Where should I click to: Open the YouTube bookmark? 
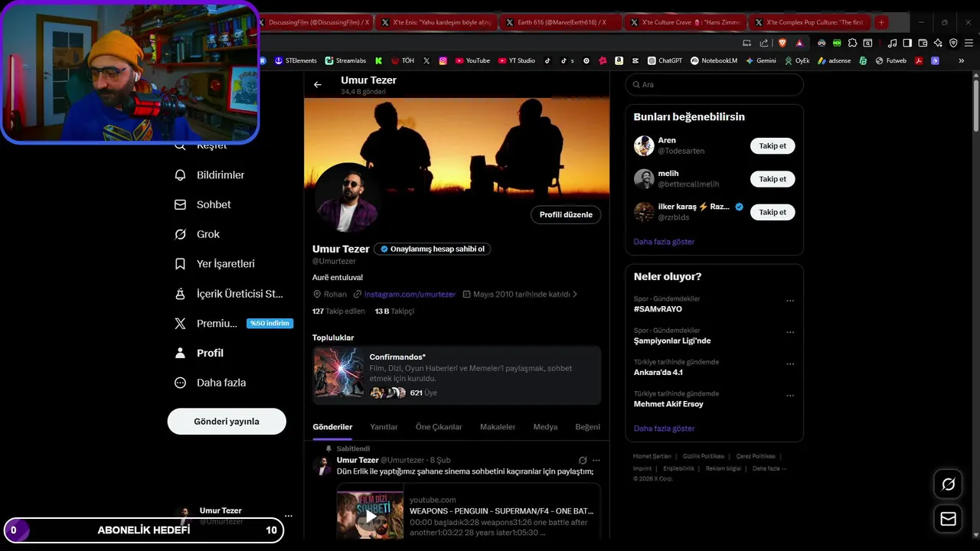click(x=472, y=60)
